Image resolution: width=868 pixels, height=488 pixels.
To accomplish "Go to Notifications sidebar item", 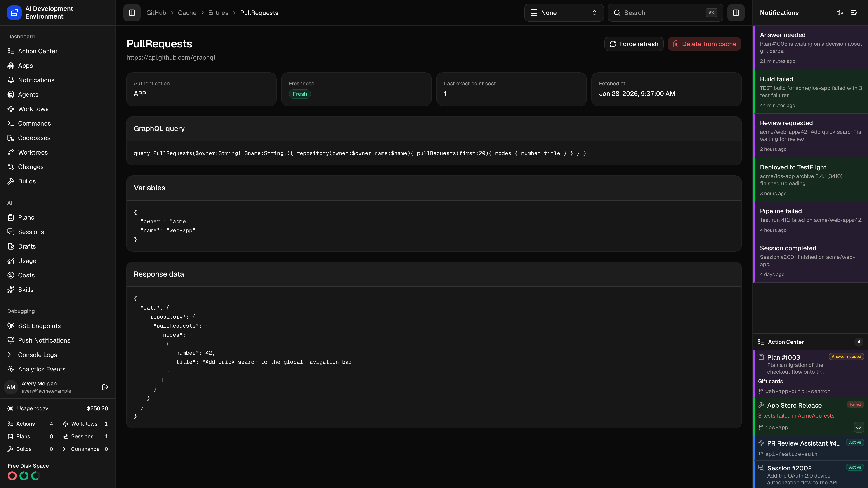I will click(58, 80).
